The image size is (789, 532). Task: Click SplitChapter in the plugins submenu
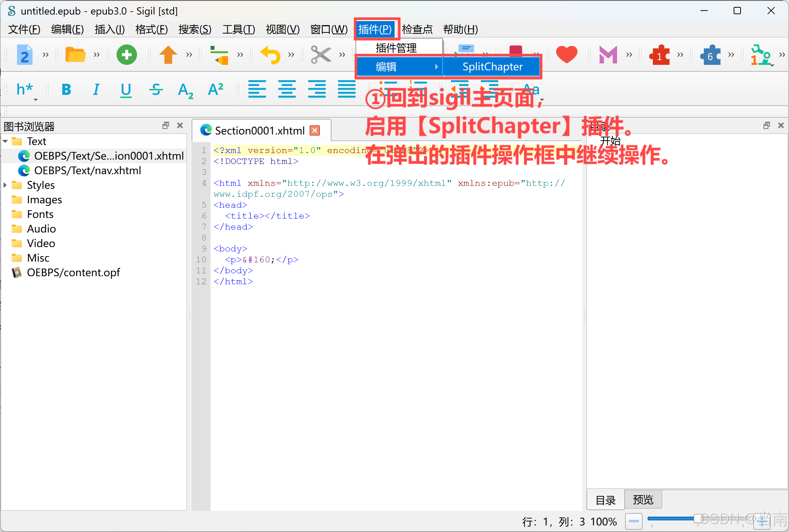492,66
